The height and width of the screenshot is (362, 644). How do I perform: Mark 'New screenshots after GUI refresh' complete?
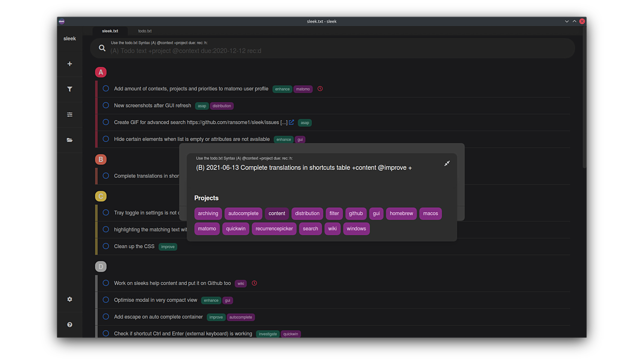(x=106, y=105)
